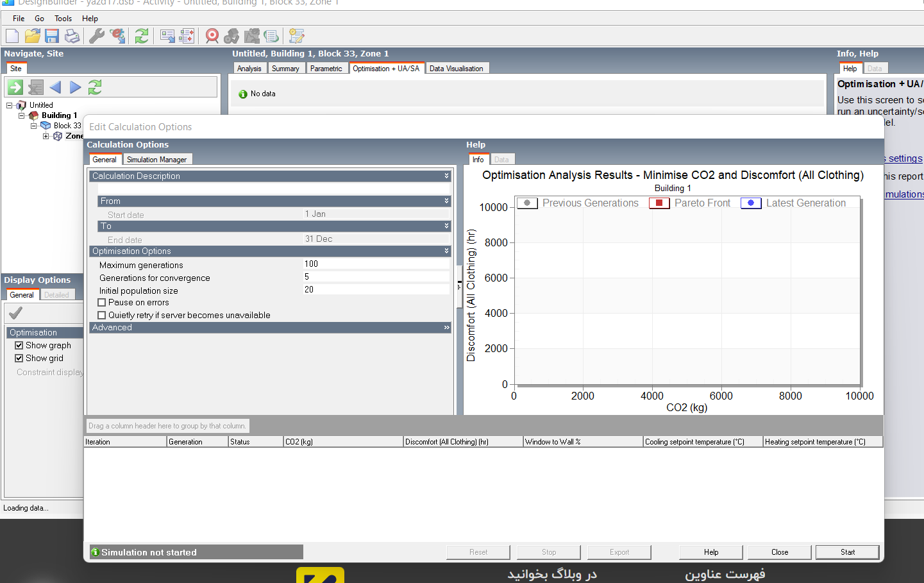Open the Data Visualisation tab
The image size is (924, 583).
pos(457,69)
